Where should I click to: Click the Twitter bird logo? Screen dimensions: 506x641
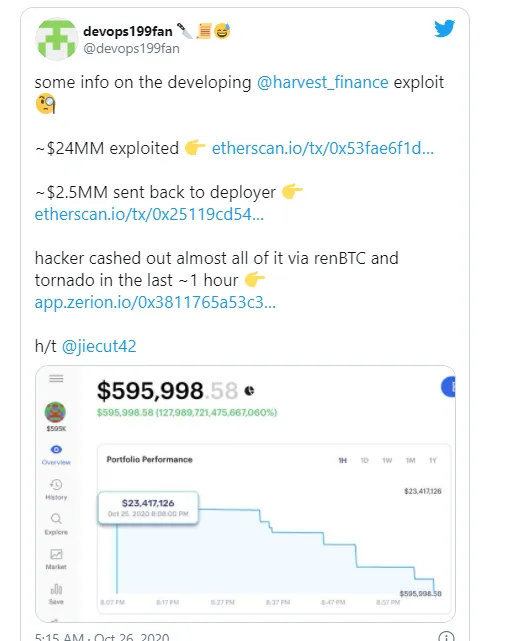[x=444, y=28]
